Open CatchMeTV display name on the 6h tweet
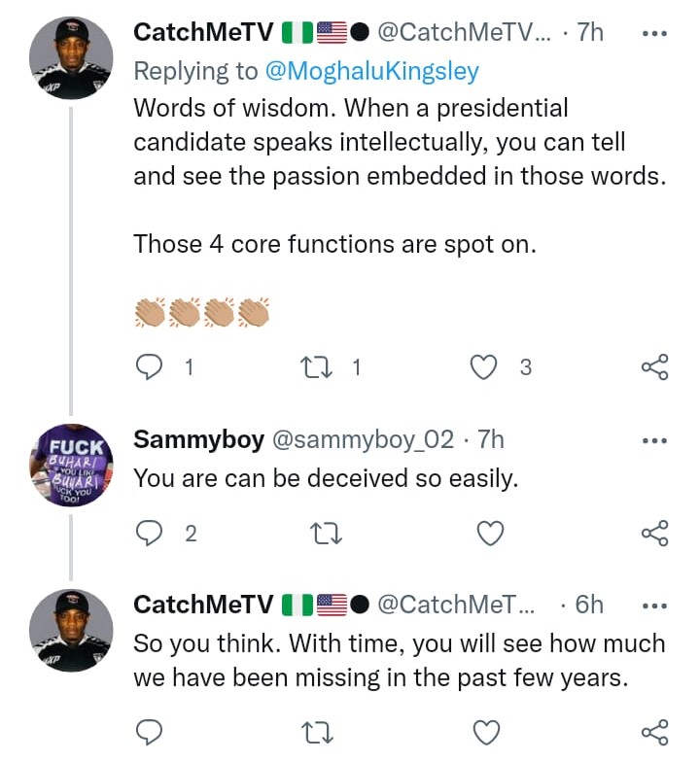Viewport: 700px width, 762px height. pyautogui.click(x=202, y=605)
